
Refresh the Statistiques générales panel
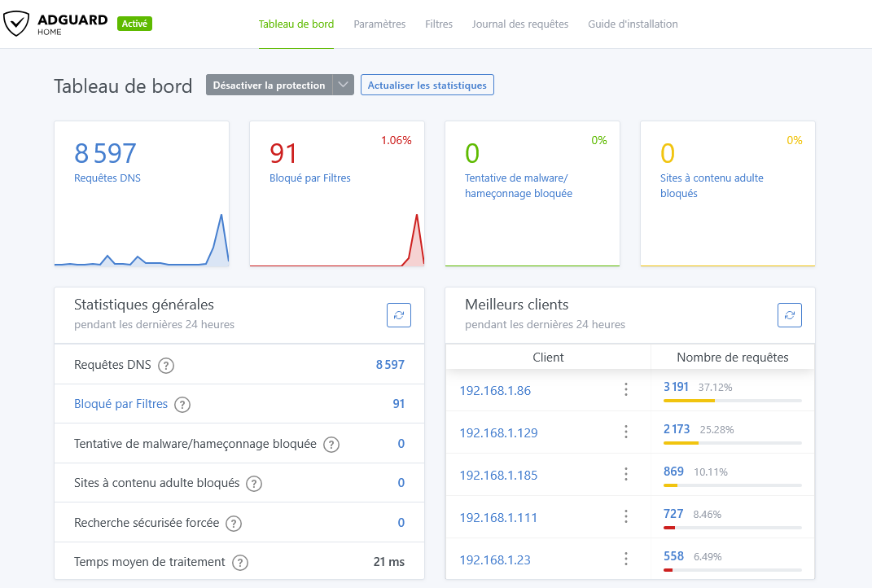[x=399, y=315]
